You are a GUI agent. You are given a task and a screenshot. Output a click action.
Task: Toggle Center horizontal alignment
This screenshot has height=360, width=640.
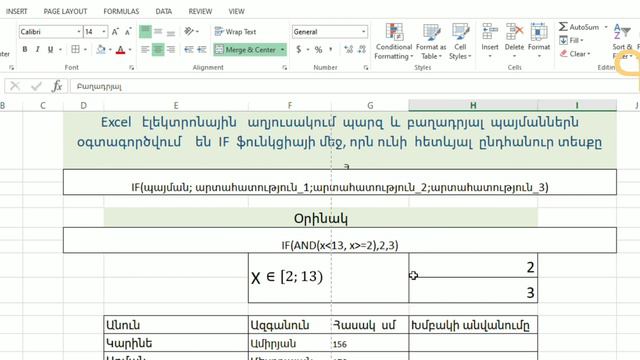click(x=158, y=49)
